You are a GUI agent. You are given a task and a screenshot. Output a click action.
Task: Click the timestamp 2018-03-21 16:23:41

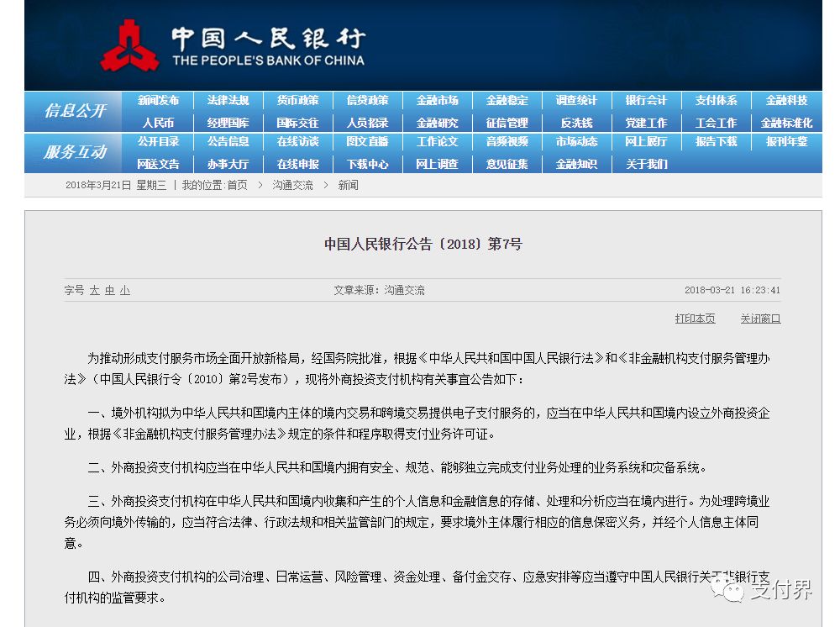(x=732, y=290)
